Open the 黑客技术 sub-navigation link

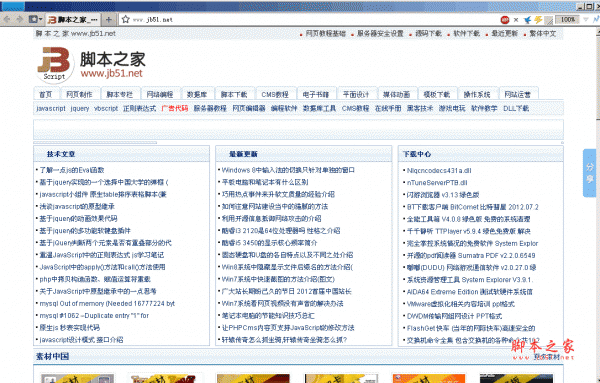[x=420, y=108]
